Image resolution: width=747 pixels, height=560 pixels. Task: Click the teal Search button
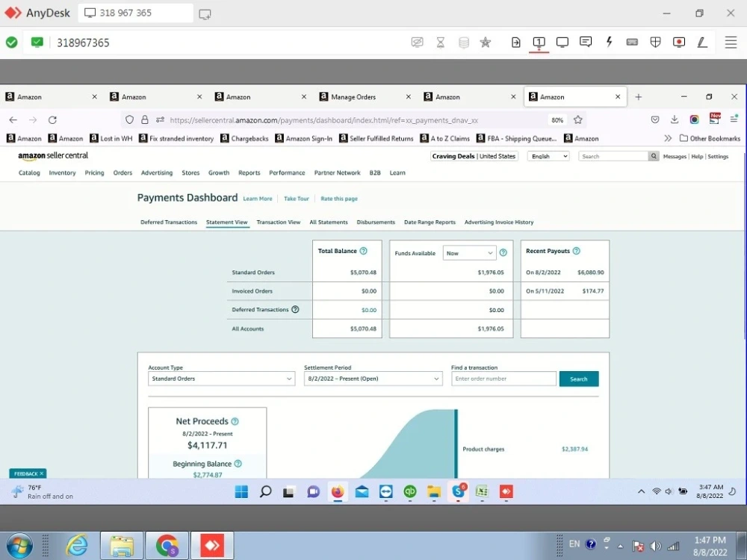point(579,379)
